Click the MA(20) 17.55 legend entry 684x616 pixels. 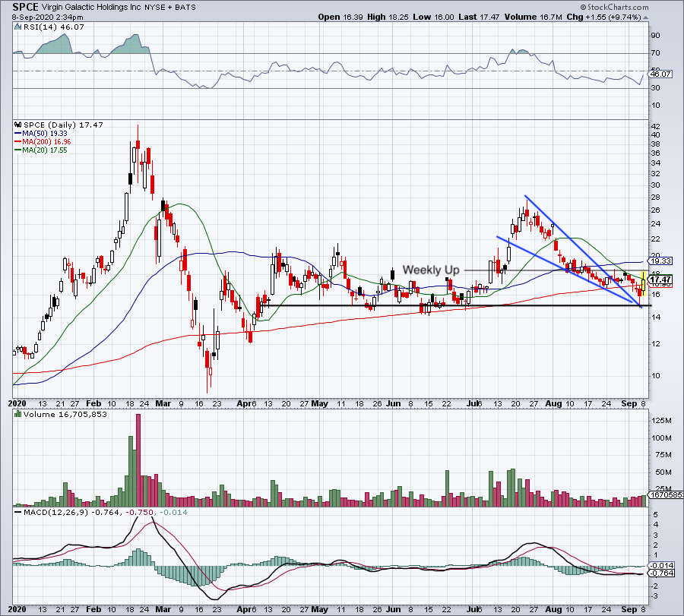(x=41, y=150)
